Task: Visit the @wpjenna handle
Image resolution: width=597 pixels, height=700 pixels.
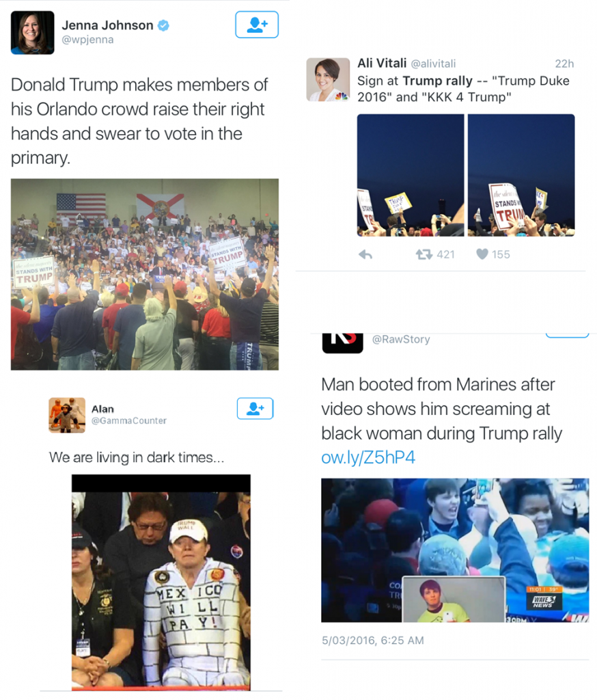Action: [x=87, y=40]
